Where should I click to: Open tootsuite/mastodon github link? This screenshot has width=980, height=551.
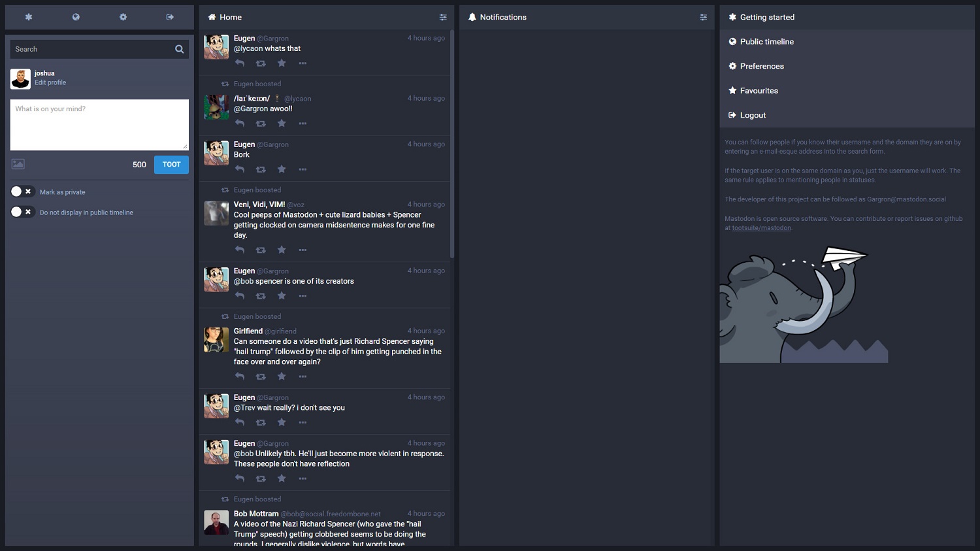click(x=761, y=228)
